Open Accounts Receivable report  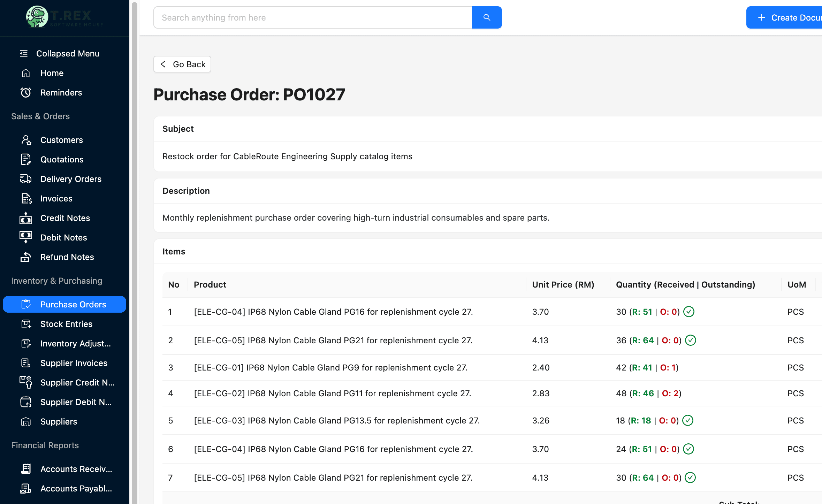coord(76,469)
